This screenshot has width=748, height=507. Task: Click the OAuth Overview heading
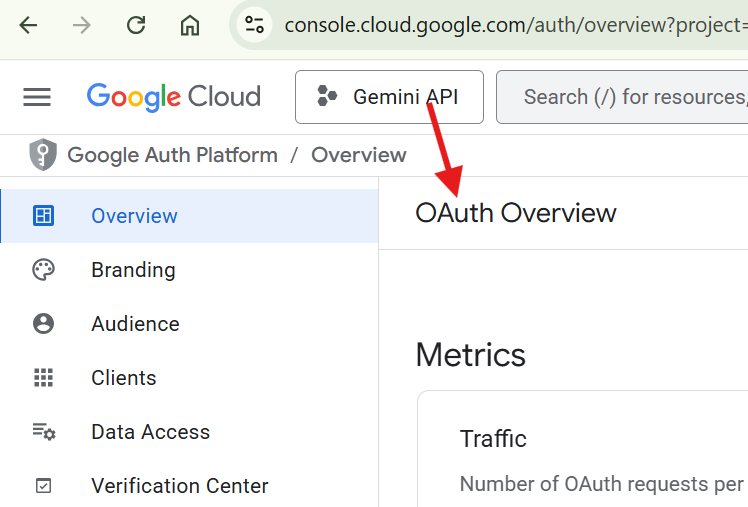(x=516, y=213)
